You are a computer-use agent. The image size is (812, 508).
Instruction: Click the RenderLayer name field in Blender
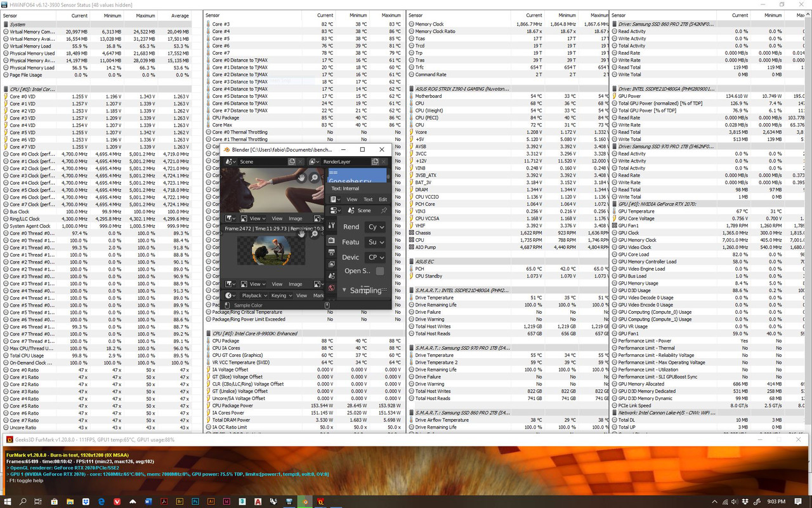coord(346,162)
